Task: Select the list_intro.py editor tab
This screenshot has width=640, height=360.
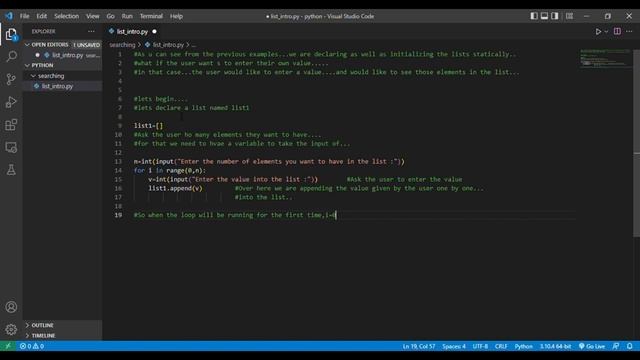Action: pyautogui.click(x=132, y=31)
